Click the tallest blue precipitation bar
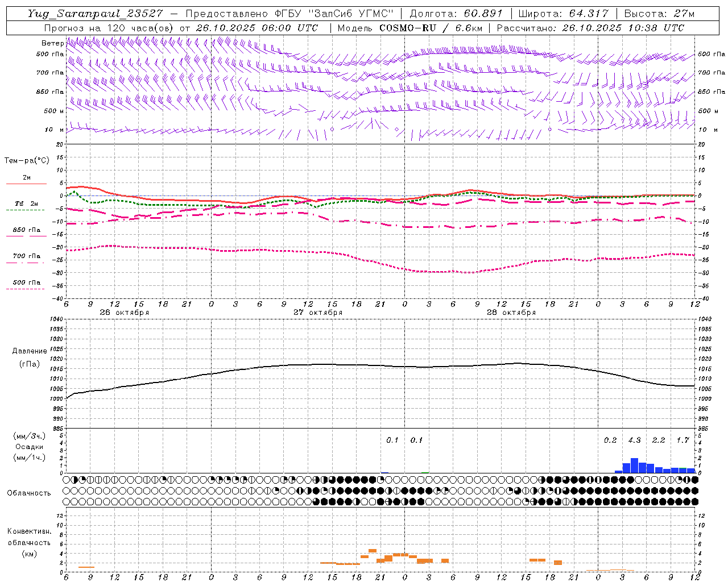Screen dimensions: 728x582 [x=634, y=465]
